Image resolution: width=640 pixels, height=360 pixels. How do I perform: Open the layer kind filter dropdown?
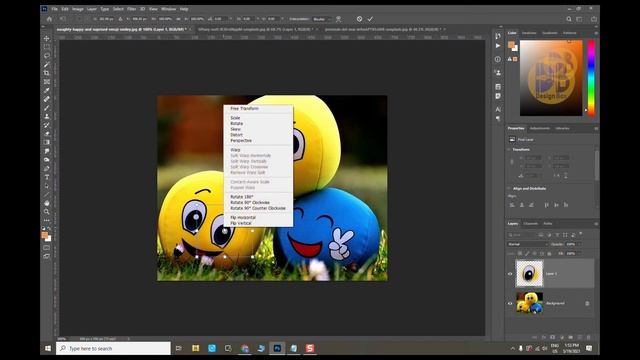coord(522,235)
